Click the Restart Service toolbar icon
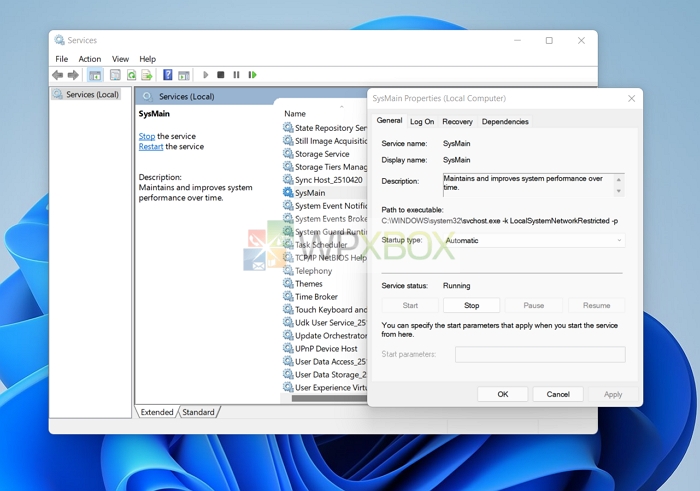This screenshot has height=491, width=700. (253, 75)
